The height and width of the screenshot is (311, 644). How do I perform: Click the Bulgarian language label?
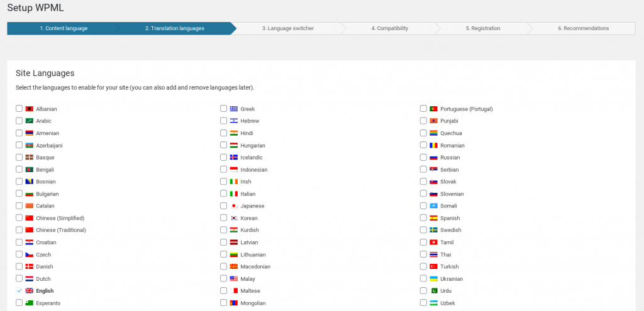48,194
